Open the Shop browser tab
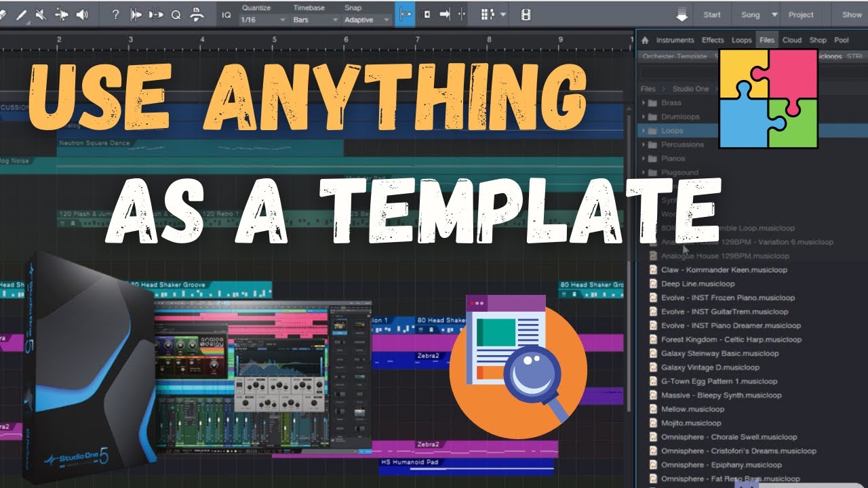 click(x=818, y=40)
